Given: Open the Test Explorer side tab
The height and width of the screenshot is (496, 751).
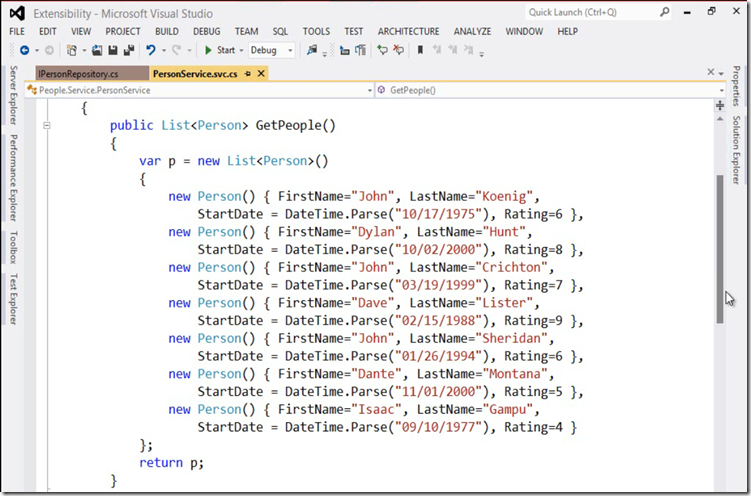Looking at the screenshot, I should tap(13, 299).
